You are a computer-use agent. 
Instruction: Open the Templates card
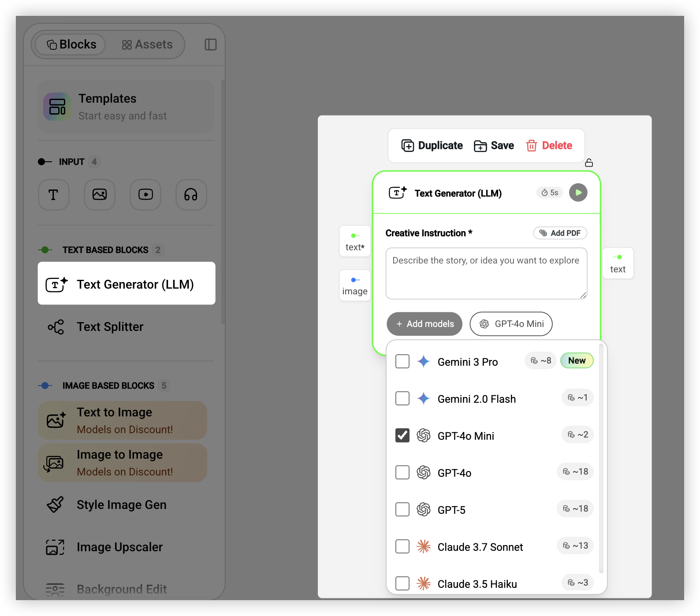coord(126,107)
